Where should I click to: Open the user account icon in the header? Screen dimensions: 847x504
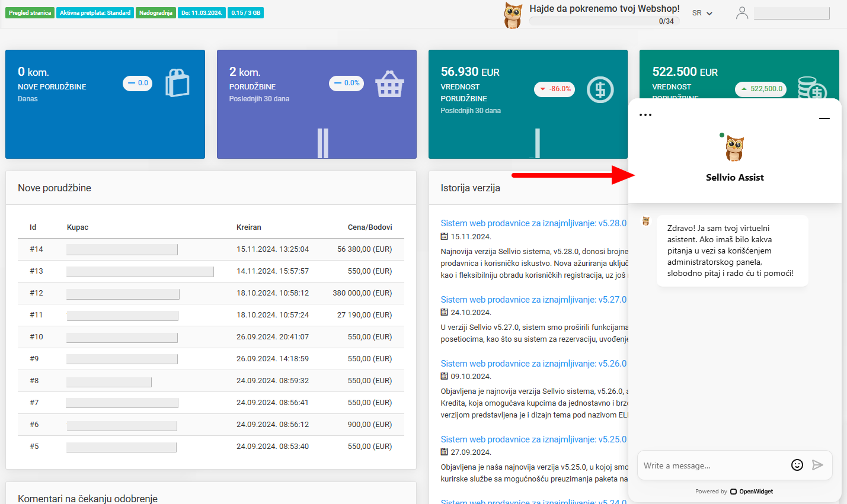tap(741, 12)
